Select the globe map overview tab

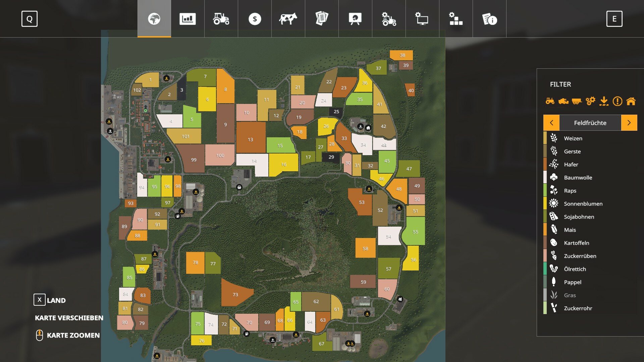pyautogui.click(x=154, y=19)
